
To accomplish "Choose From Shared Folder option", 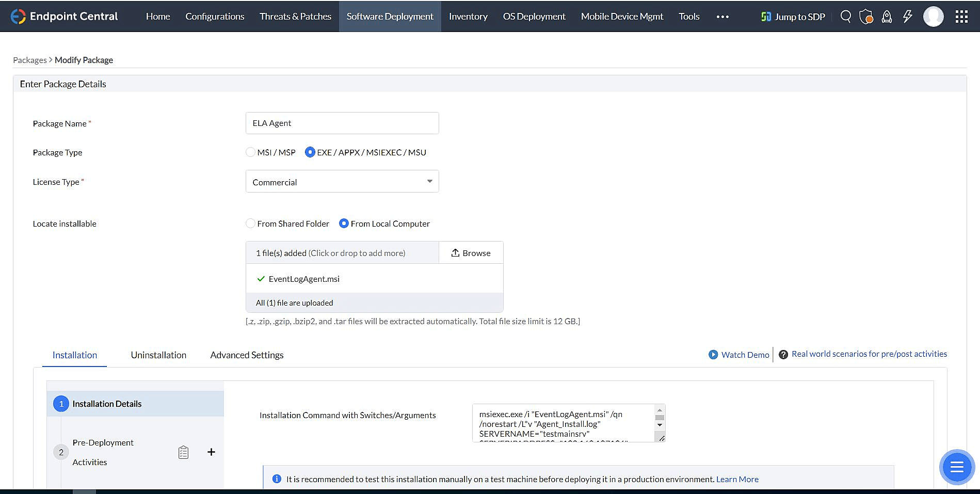I will [250, 224].
